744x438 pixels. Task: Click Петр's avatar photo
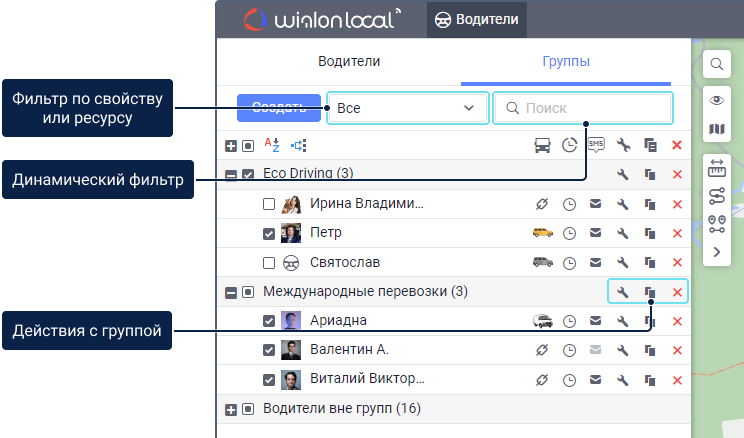click(291, 233)
